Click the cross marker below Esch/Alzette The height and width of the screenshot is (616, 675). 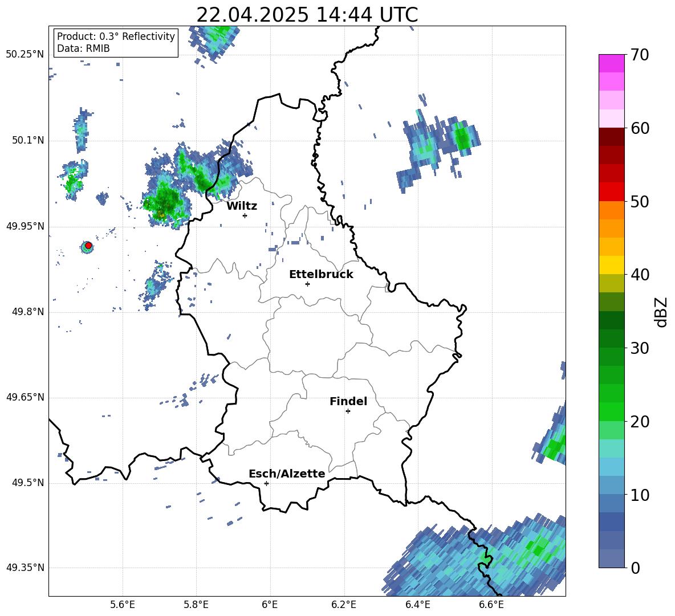(x=266, y=483)
